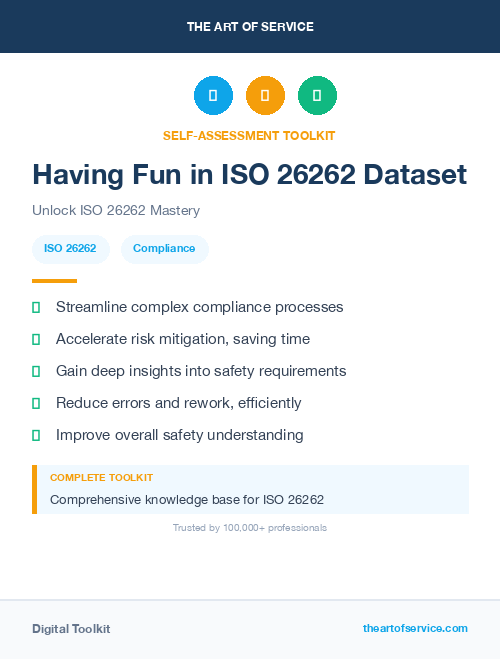Click Improve overall safety understanding text
500x659 pixels.
click(179, 435)
